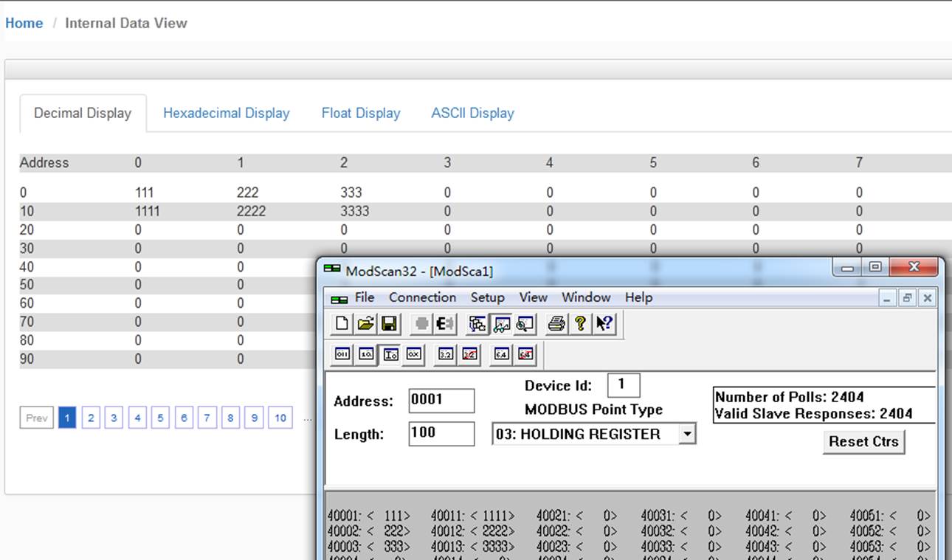Select the hexadecimal 0x display format icon
This screenshot has width=952, height=560.
pos(413,354)
